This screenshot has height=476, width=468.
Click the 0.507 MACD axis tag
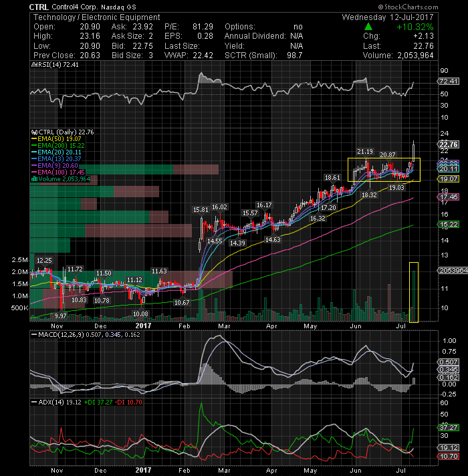coord(448,362)
